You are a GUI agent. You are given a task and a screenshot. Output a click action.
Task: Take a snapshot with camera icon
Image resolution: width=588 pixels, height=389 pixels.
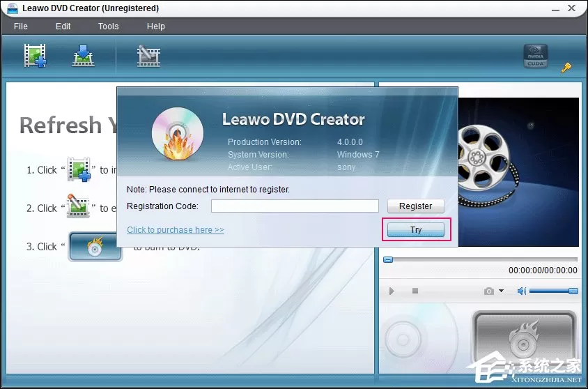pyautogui.click(x=488, y=291)
